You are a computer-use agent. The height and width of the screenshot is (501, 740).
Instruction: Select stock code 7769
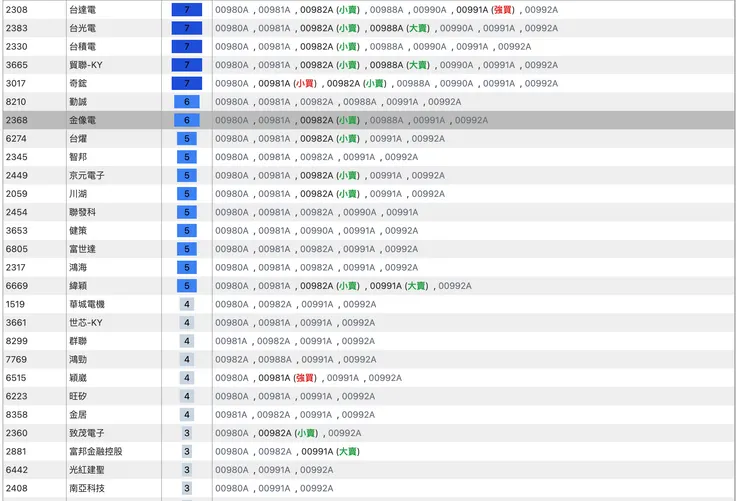pyautogui.click(x=16, y=359)
